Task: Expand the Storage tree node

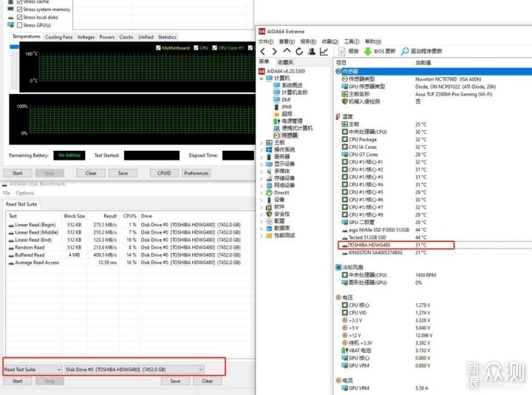Action: pos(262,178)
